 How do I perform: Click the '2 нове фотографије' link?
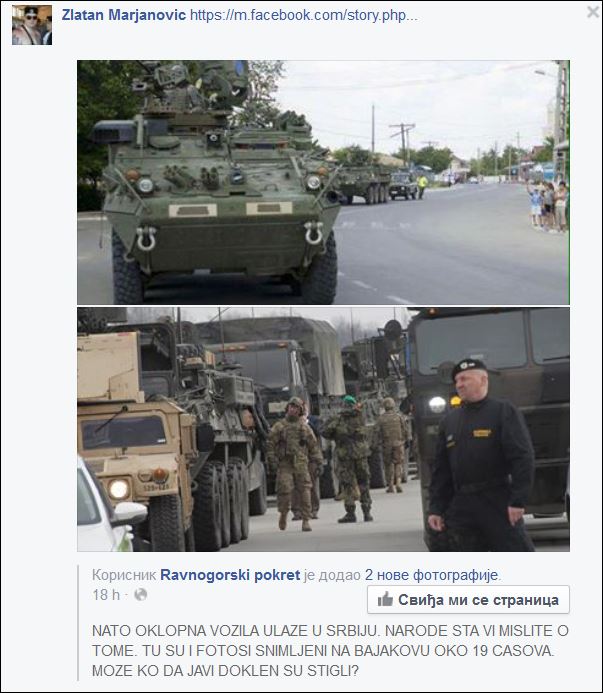tap(431, 575)
